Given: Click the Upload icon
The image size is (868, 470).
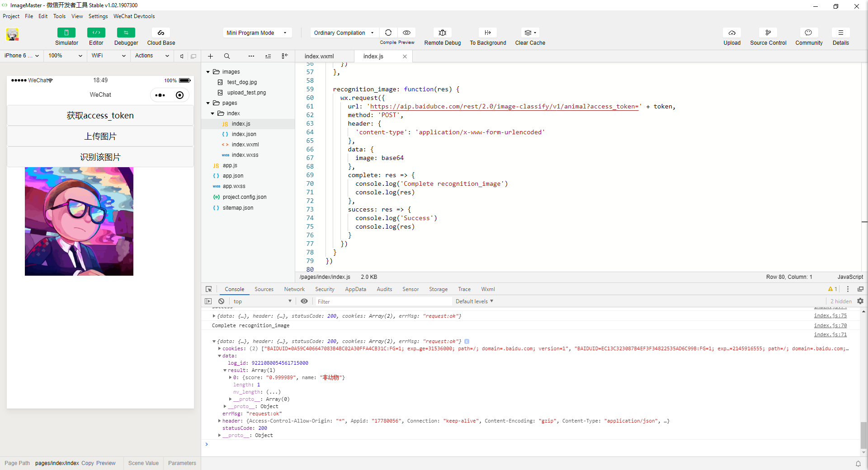Looking at the screenshot, I should pos(732,33).
